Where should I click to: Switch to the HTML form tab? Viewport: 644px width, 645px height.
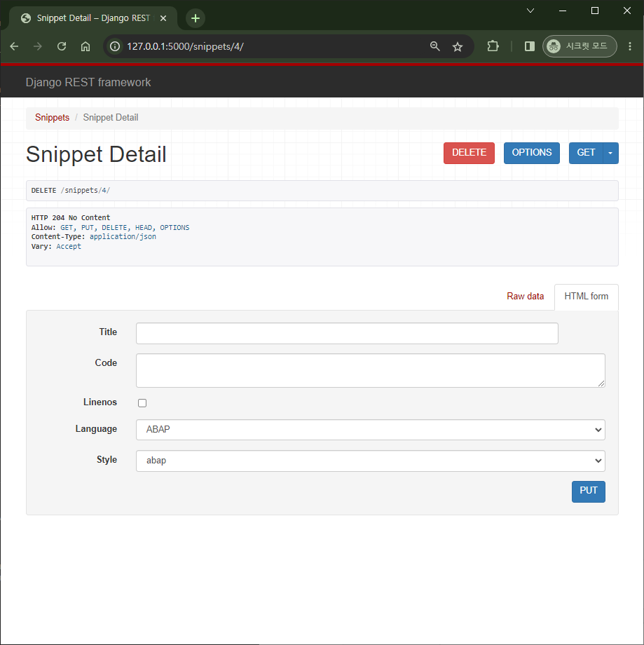[587, 296]
